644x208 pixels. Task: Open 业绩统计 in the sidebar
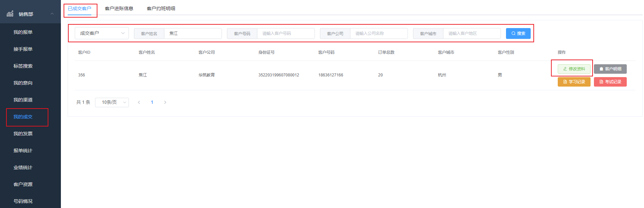23,167
